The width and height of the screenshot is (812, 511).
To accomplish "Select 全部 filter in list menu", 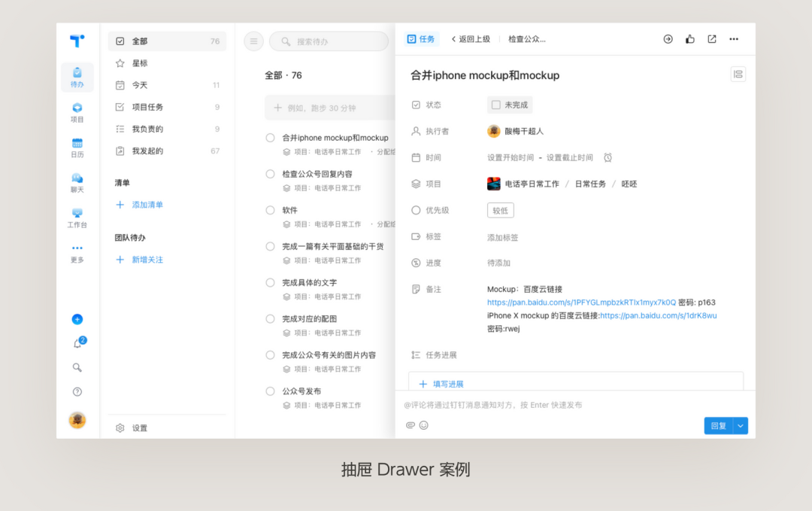I will (x=167, y=41).
